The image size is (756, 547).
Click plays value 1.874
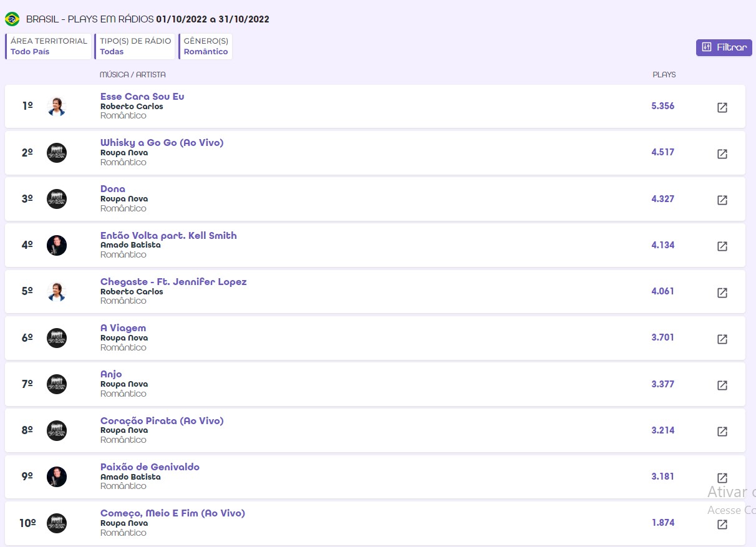[x=663, y=523]
